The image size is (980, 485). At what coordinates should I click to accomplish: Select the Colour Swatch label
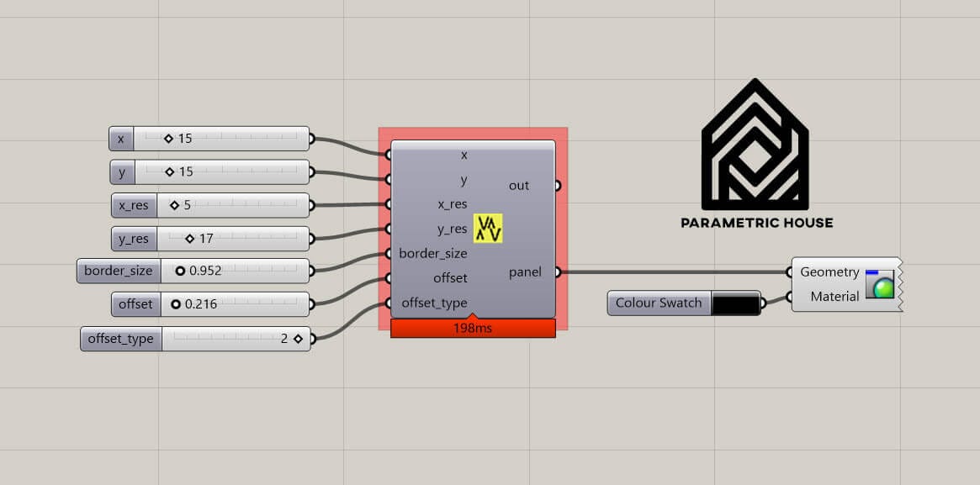(658, 303)
